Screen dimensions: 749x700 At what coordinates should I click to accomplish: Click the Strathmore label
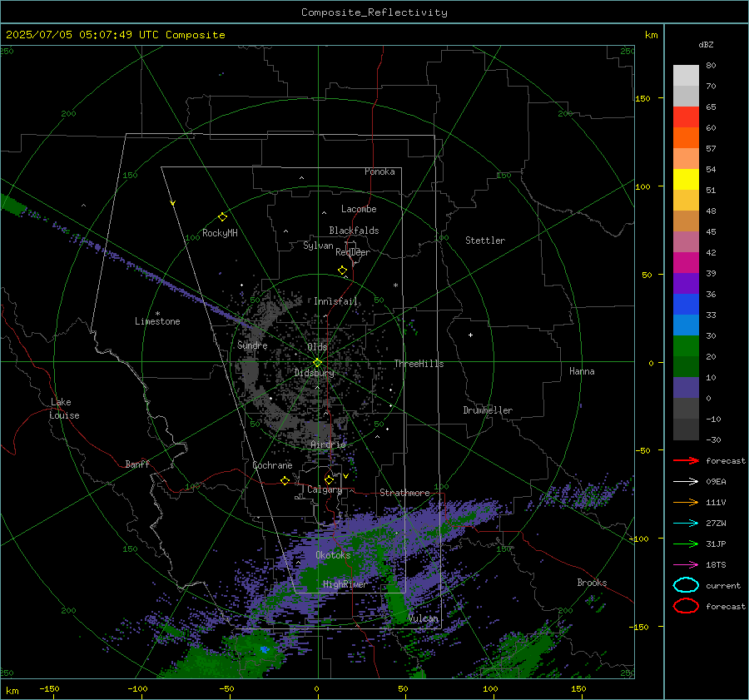tap(404, 493)
